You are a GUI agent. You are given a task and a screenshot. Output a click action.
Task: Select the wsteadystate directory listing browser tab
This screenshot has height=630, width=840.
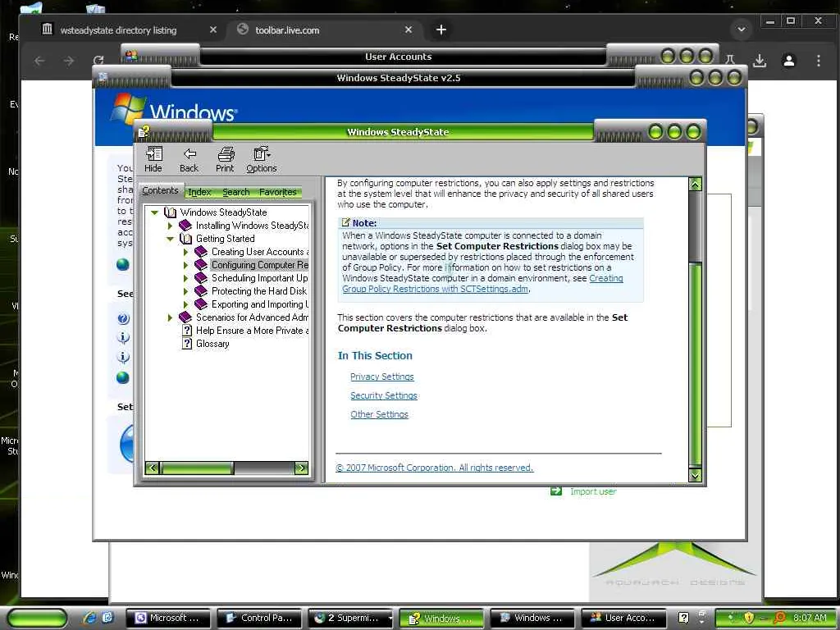[x=129, y=30]
